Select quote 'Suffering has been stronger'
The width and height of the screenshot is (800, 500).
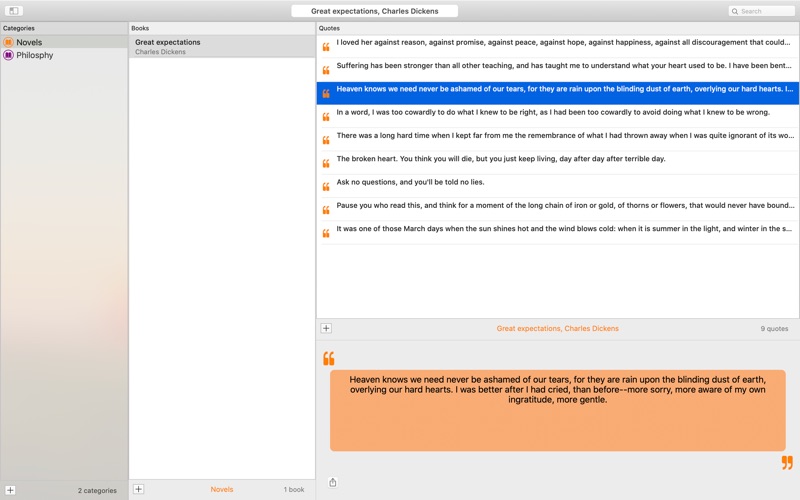point(560,66)
